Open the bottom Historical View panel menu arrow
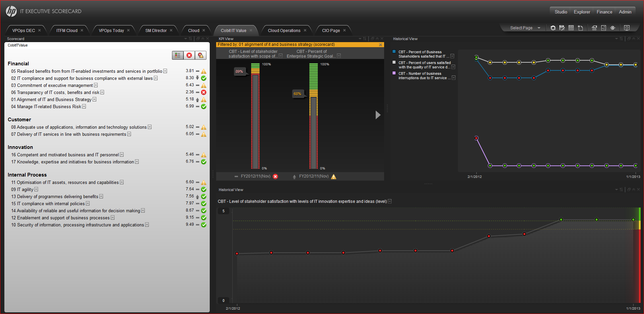 coord(616,190)
